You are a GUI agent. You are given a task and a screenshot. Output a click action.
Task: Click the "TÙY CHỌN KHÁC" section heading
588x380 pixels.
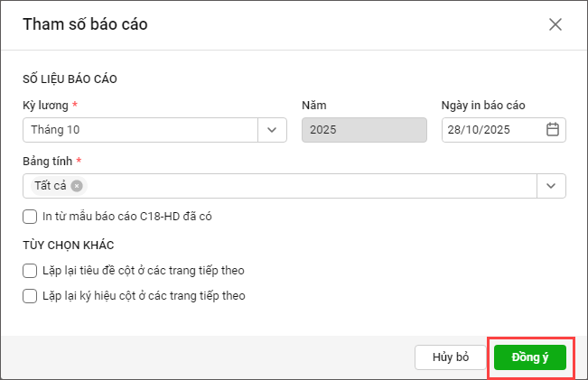(x=68, y=245)
